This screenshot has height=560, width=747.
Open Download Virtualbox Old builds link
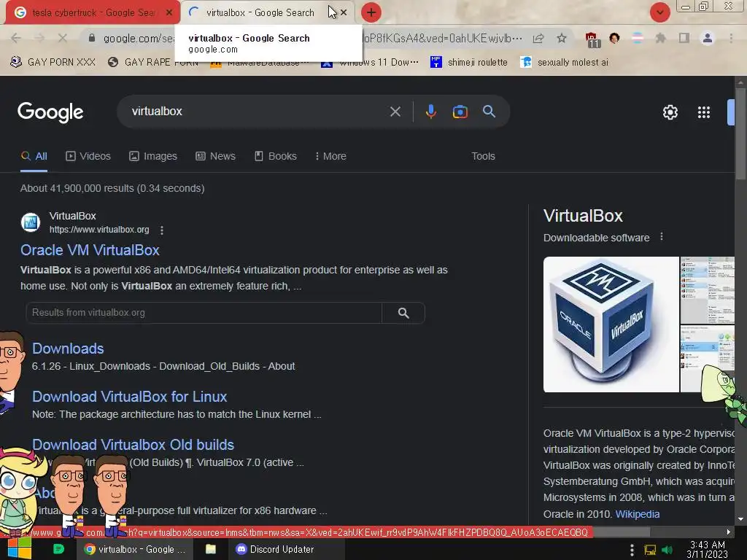133,445
